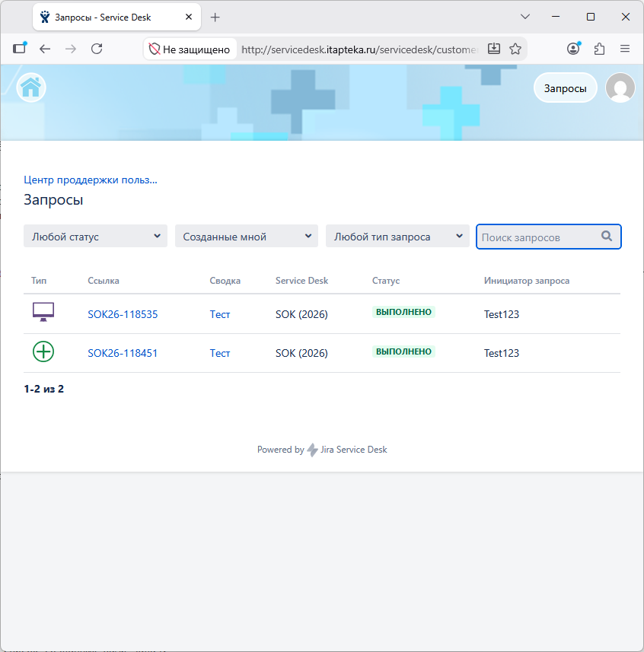Open the browser extensions puzzle icon
This screenshot has width=644, height=652.
(599, 49)
